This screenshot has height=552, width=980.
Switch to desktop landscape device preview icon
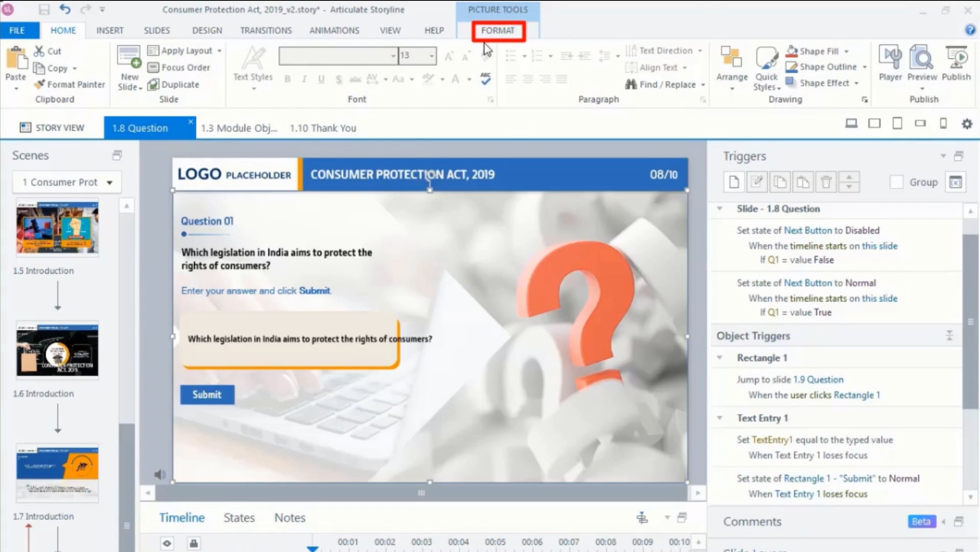[851, 124]
